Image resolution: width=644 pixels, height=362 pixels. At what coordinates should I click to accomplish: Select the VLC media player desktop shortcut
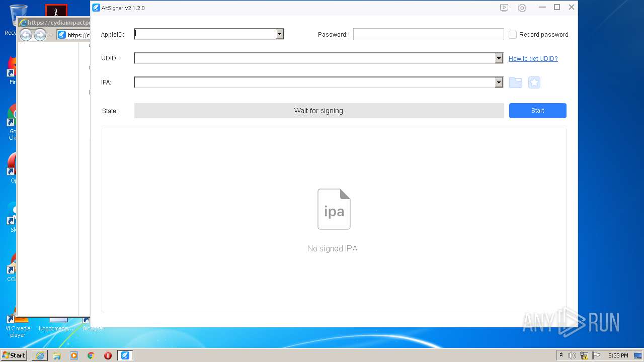(x=18, y=324)
